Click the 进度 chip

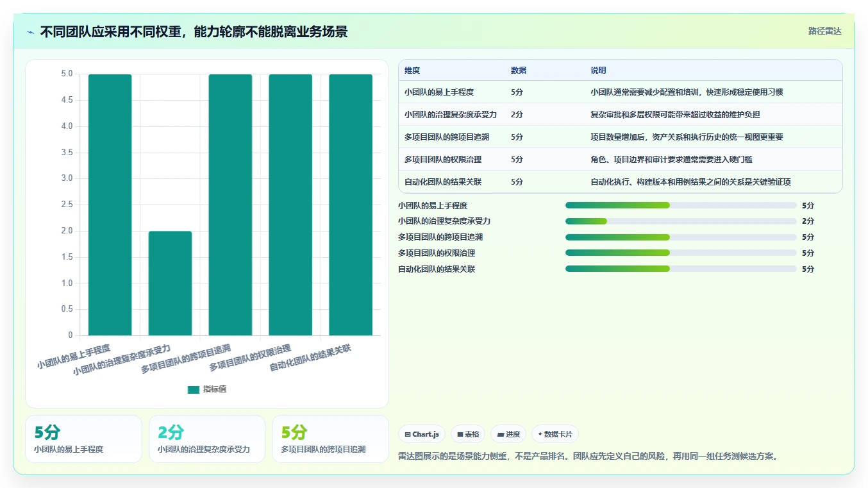[x=508, y=434]
